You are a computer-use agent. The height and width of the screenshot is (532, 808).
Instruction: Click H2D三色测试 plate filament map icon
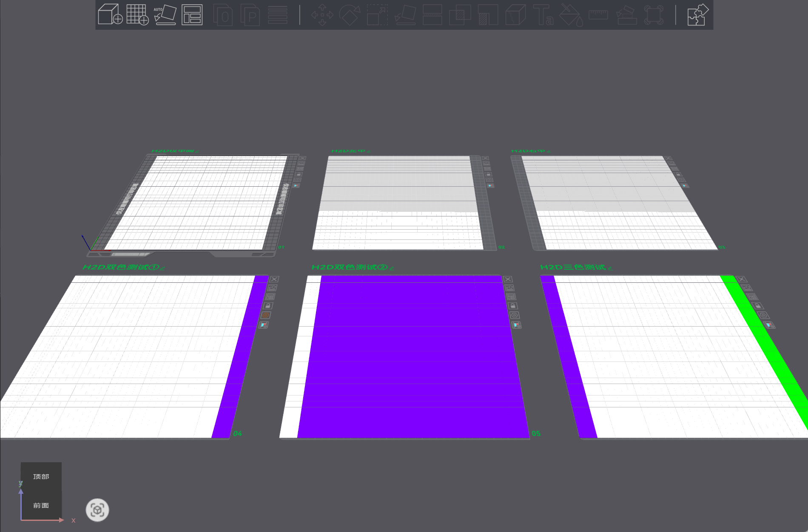coord(770,325)
